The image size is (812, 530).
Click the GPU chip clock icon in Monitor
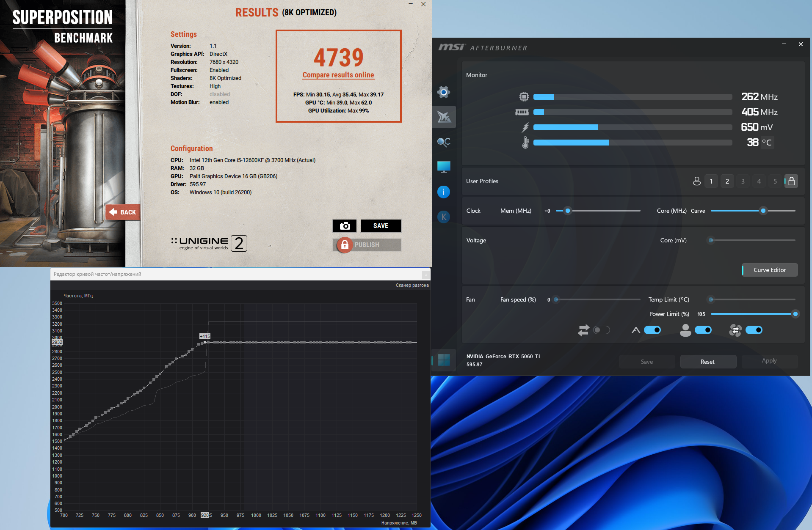click(x=524, y=97)
